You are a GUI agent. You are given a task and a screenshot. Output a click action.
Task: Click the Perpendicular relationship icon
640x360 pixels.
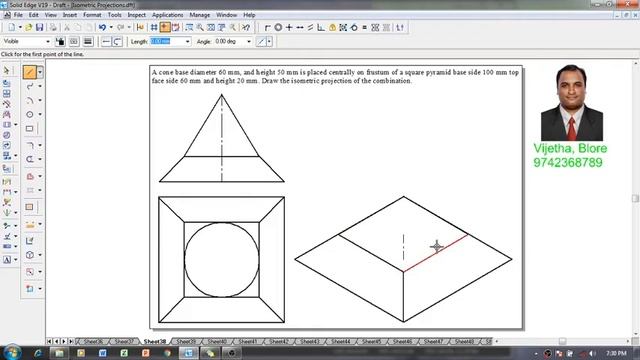(x=321, y=27)
